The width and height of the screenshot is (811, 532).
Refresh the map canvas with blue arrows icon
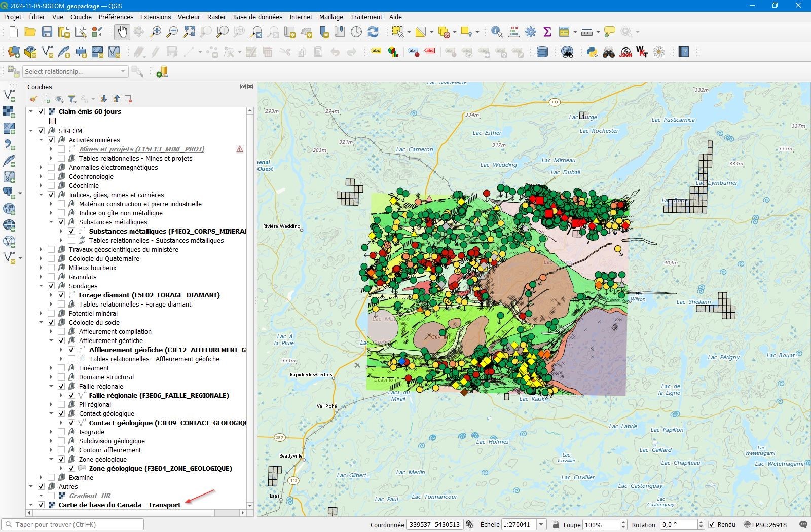[x=373, y=32]
